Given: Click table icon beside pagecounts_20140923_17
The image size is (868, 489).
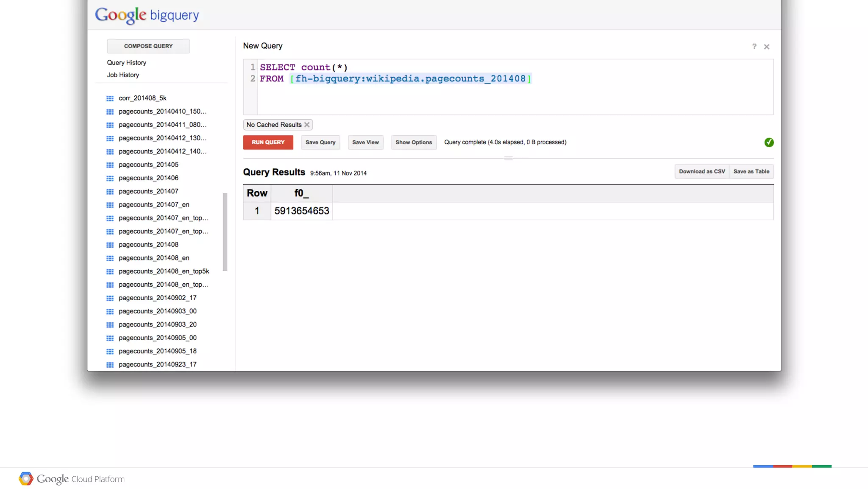Looking at the screenshot, I should tap(110, 365).
